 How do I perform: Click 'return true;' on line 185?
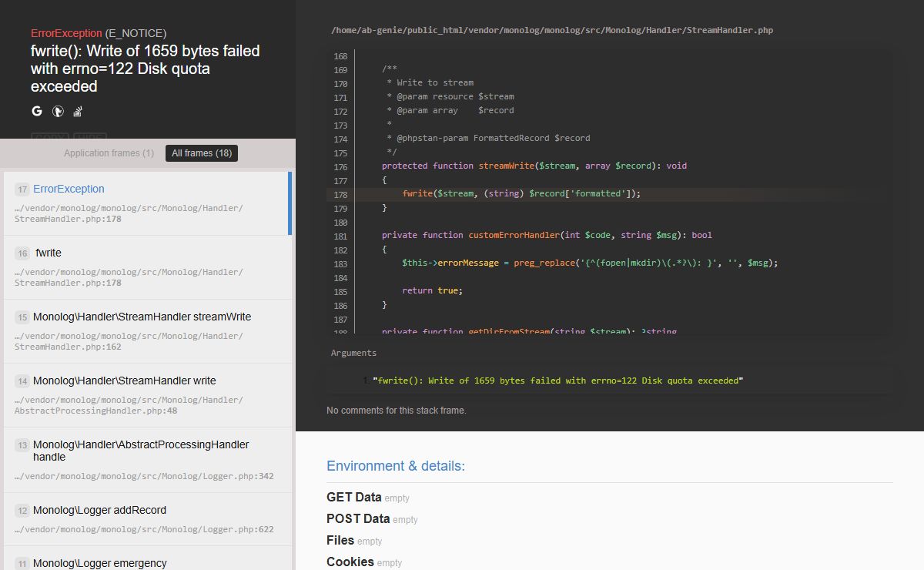coord(432,291)
